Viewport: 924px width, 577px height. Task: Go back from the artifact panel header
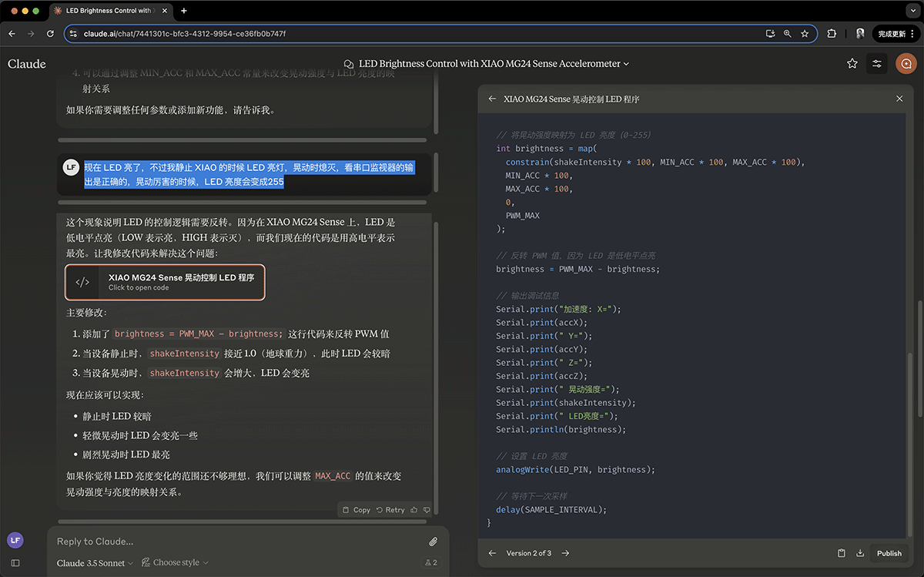click(492, 99)
